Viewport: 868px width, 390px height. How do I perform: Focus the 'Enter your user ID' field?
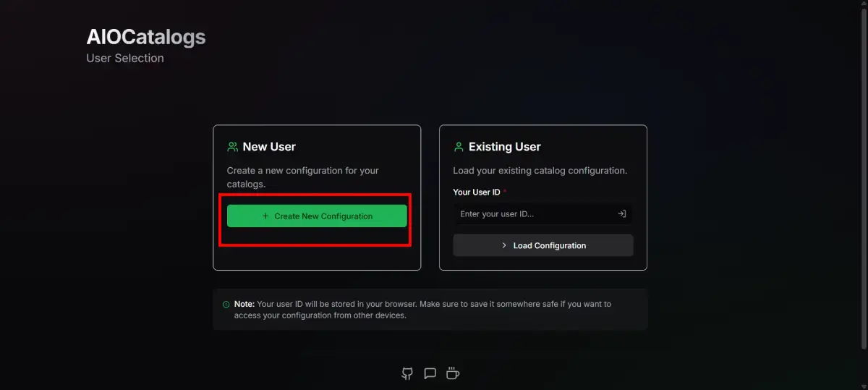pyautogui.click(x=534, y=214)
